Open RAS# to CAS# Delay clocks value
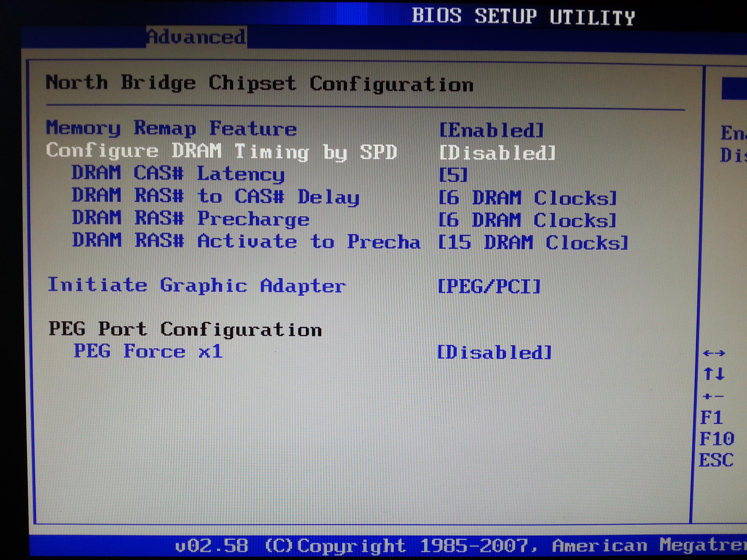This screenshot has height=560, width=747. point(527,198)
